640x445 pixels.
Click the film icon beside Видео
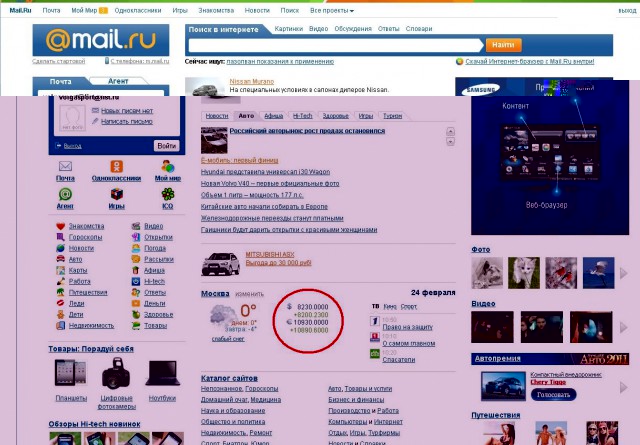point(136,226)
